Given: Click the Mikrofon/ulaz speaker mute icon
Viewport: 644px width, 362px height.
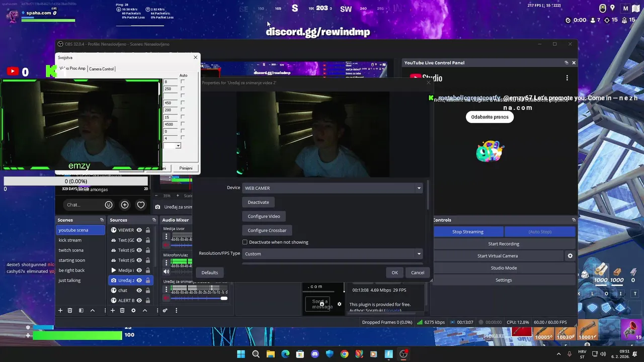Looking at the screenshot, I should coord(166,271).
